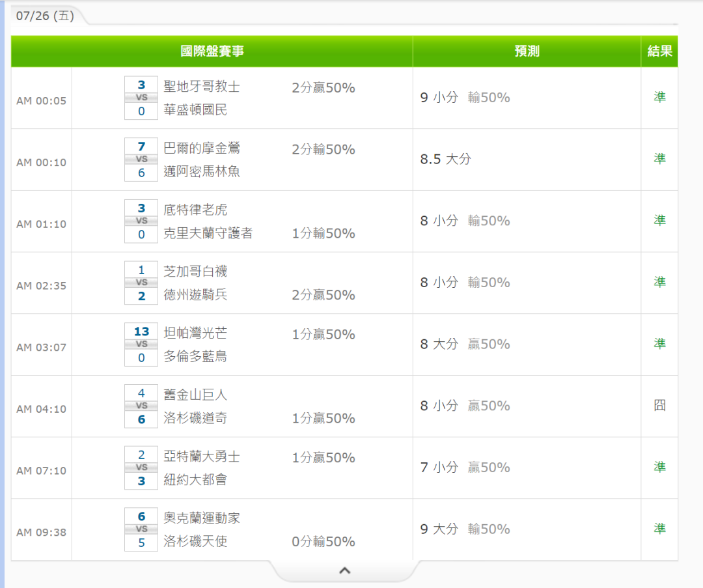This screenshot has width=703, height=588.
Task: Click the AM 00:05 game time
Action: click(41, 101)
